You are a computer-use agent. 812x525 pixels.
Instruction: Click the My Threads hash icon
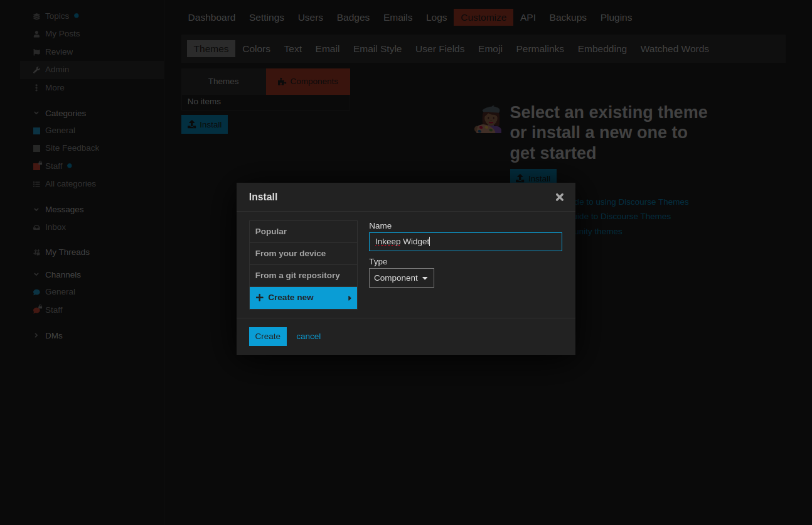coord(36,252)
